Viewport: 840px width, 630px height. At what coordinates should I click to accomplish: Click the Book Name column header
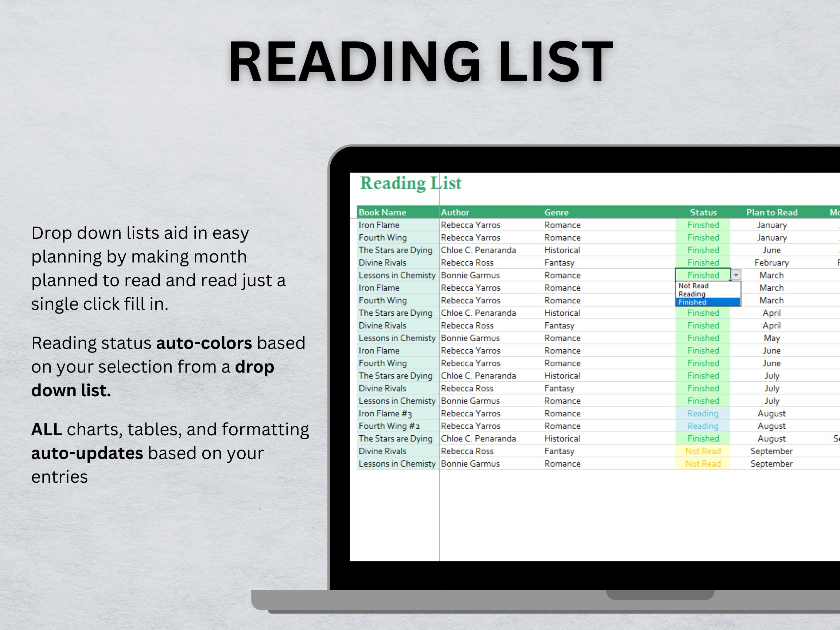(x=382, y=212)
